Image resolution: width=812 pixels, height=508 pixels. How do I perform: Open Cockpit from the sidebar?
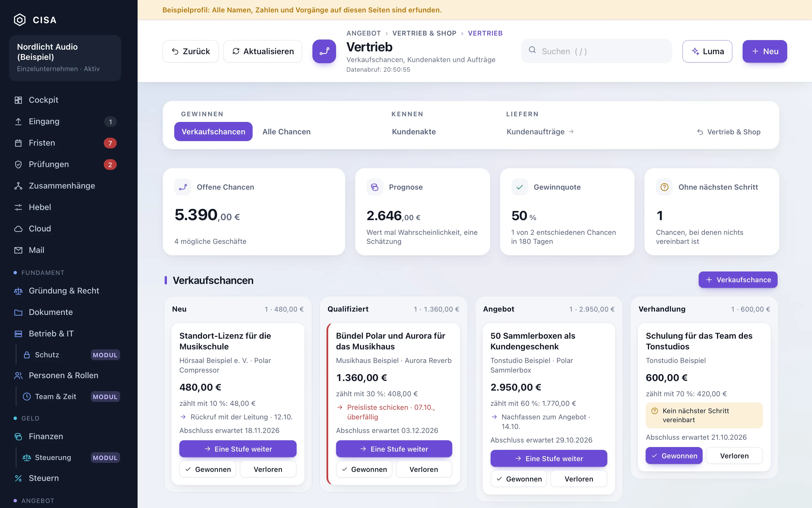tap(65, 100)
